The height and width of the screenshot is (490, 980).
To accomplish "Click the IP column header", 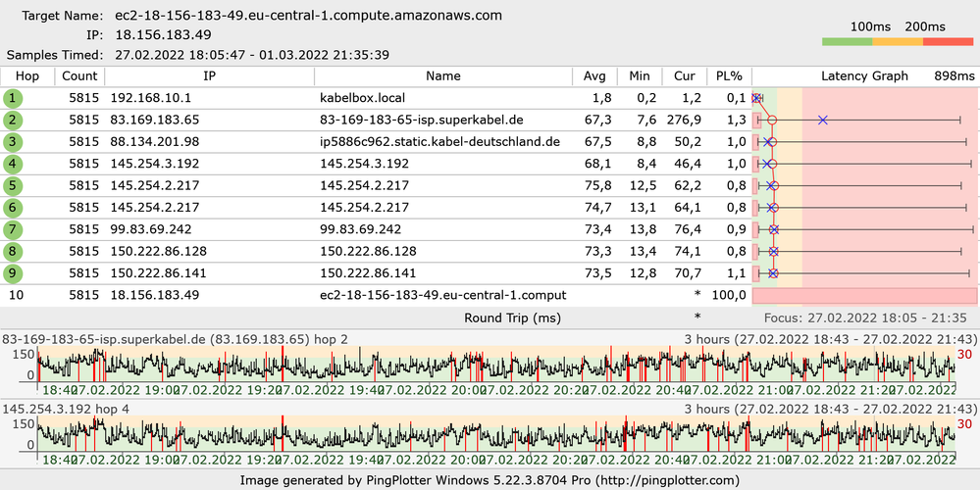I will pyautogui.click(x=209, y=76).
